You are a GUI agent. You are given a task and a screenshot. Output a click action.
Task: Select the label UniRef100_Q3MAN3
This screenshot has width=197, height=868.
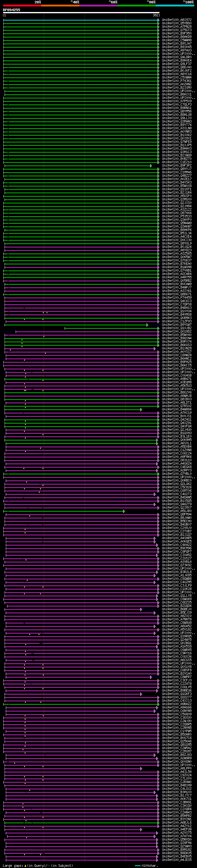click(x=177, y=121)
